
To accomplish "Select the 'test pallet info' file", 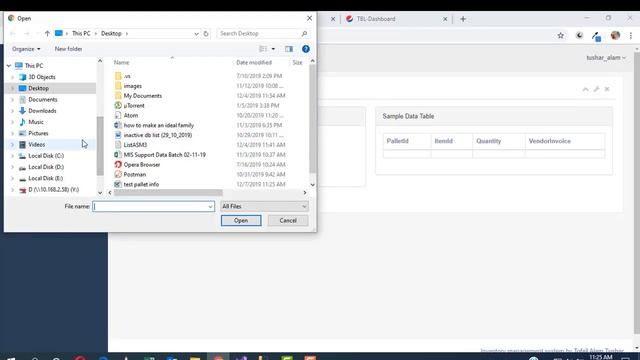I will click(x=141, y=184).
